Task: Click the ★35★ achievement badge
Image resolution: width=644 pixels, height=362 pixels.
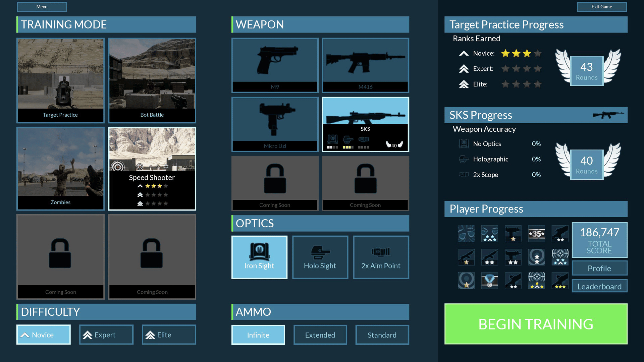Action: coord(536,234)
